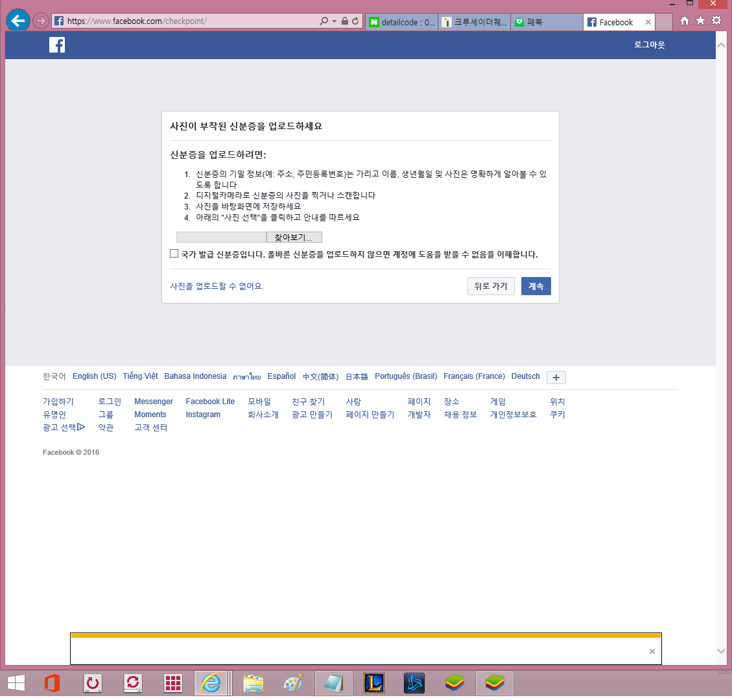Click the browser Back arrow button
This screenshot has height=700, width=732.
tap(18, 21)
